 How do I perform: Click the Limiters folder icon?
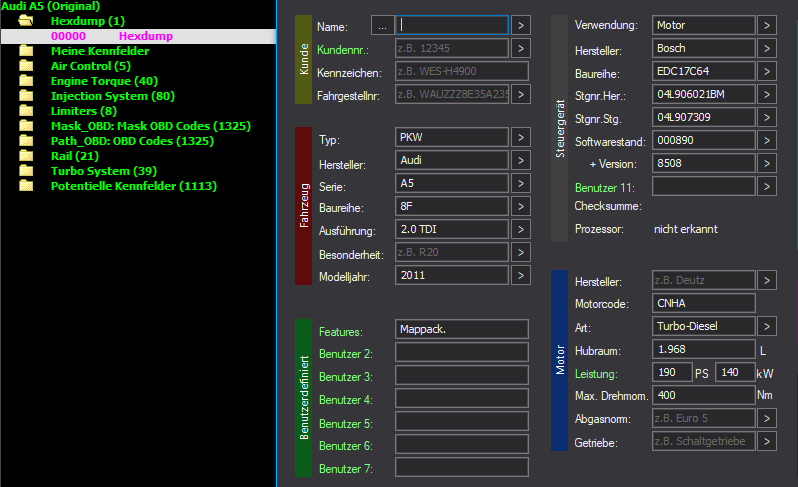(26, 110)
